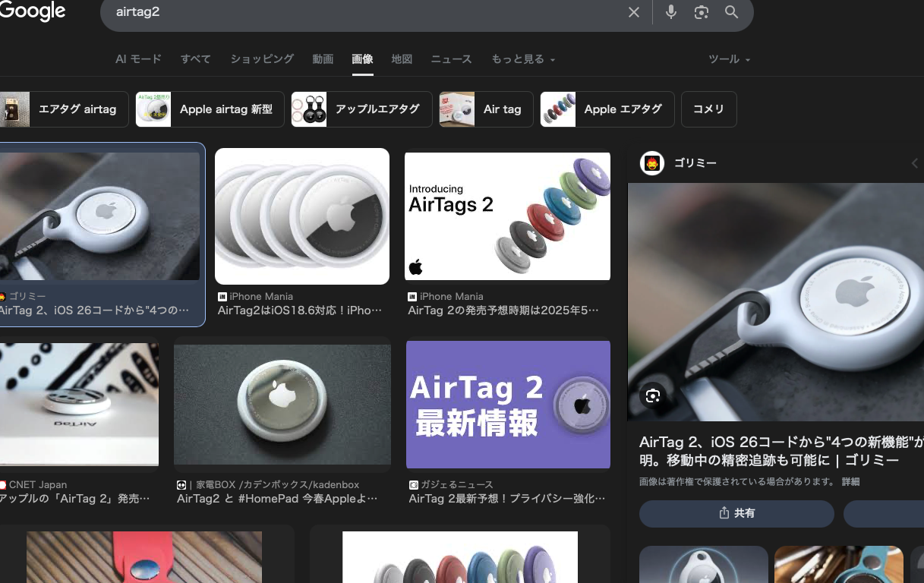Clear the search box with X icon
Image resolution: width=924 pixels, height=583 pixels.
[x=634, y=12]
